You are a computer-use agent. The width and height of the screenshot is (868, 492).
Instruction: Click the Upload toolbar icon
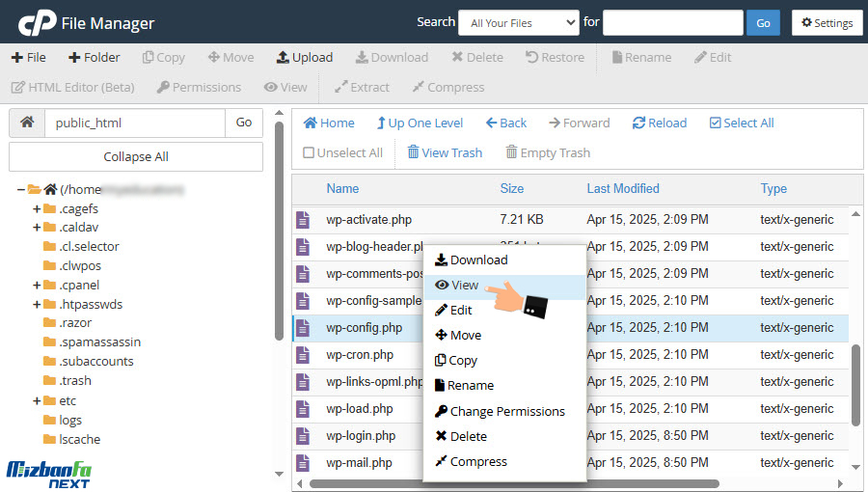[x=283, y=57]
